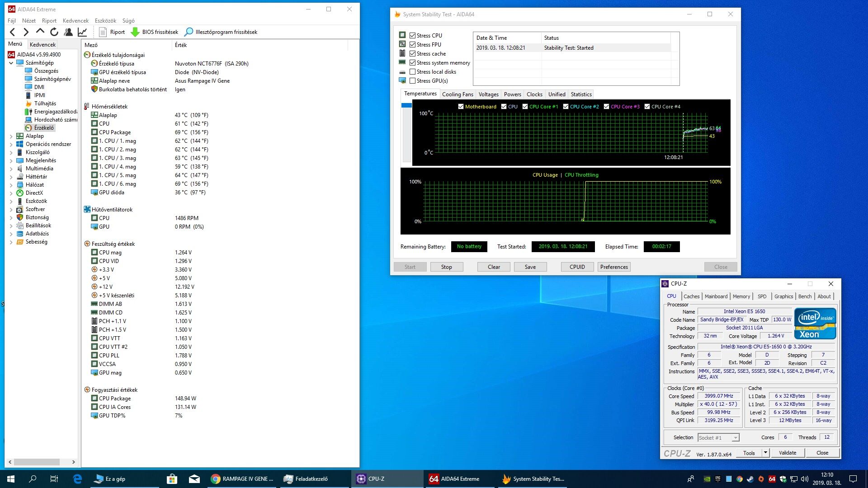
Task: Expand the Megjelenítés tree node
Action: (x=11, y=160)
